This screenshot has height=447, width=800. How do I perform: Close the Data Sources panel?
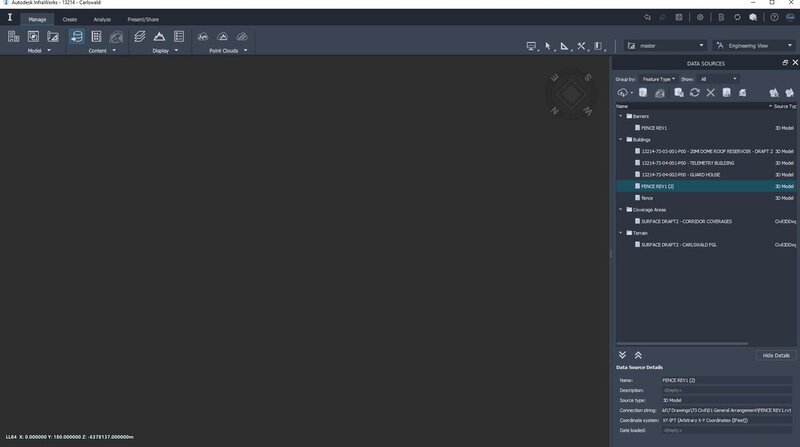pos(795,63)
